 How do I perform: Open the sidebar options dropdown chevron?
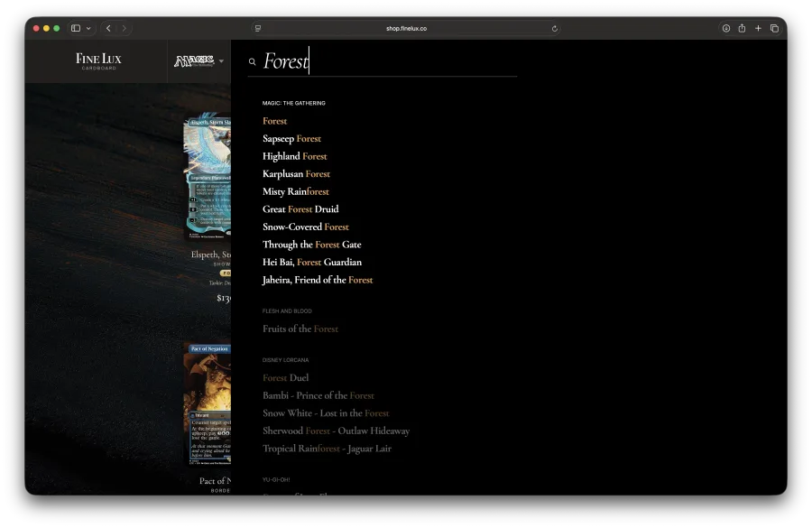point(88,29)
